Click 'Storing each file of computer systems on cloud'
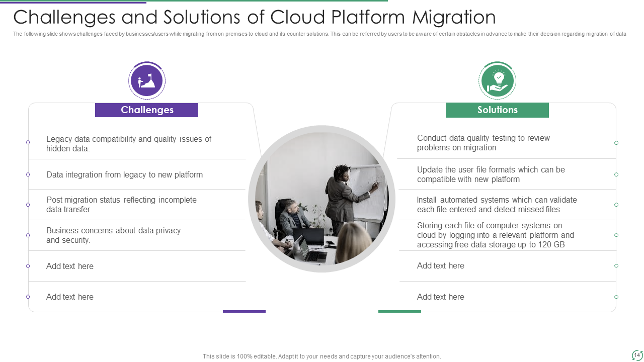The height and width of the screenshot is (362, 644). (496, 235)
